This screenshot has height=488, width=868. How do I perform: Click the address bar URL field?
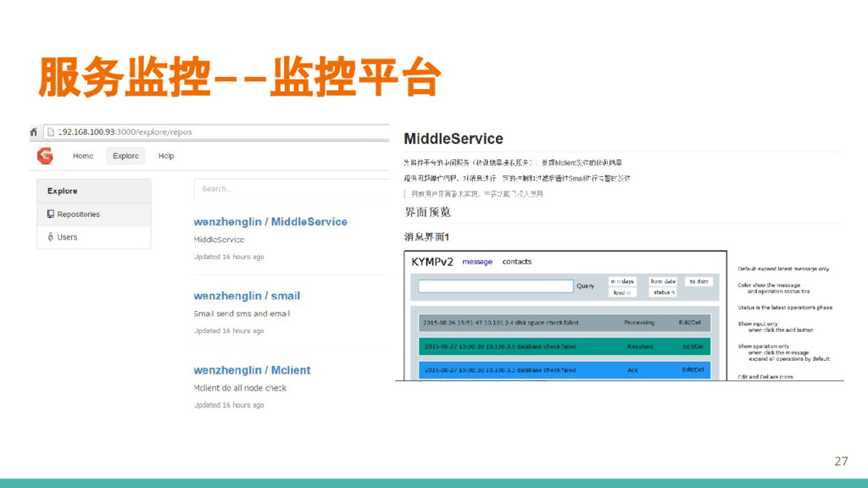coord(217,131)
